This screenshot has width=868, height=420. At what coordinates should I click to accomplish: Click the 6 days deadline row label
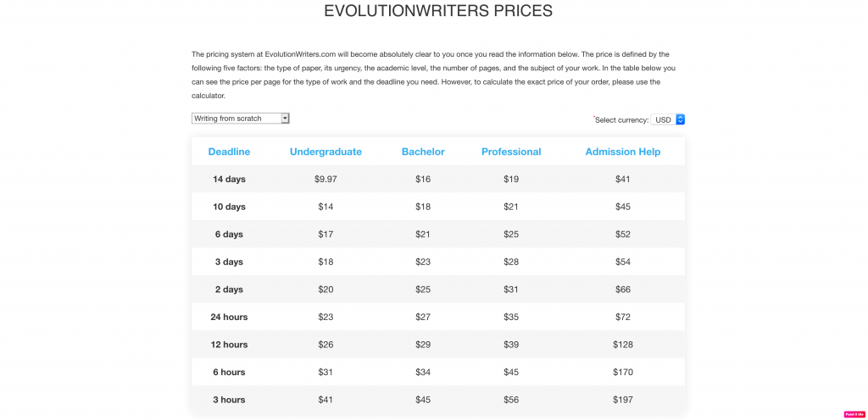click(x=229, y=235)
